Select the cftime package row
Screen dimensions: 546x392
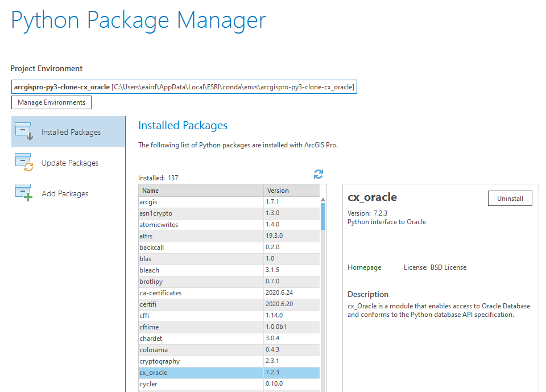(x=229, y=327)
